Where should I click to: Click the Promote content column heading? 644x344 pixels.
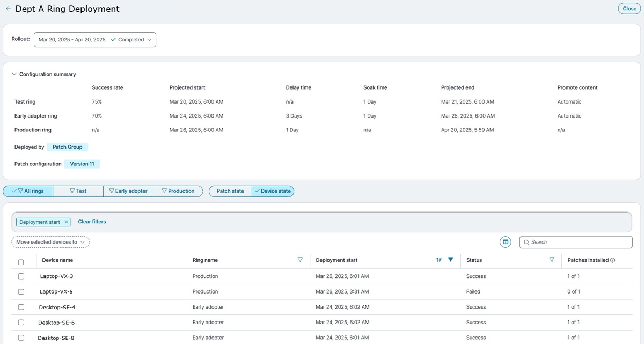(x=577, y=87)
